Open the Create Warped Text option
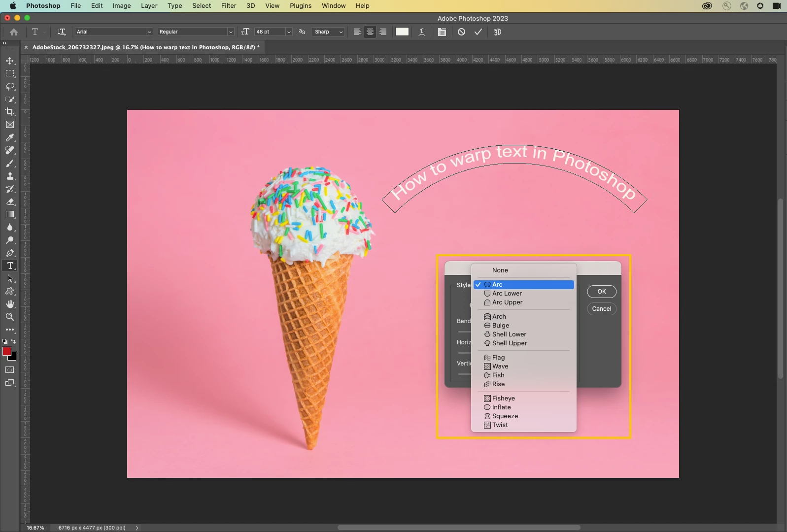The image size is (787, 532). pos(422,32)
